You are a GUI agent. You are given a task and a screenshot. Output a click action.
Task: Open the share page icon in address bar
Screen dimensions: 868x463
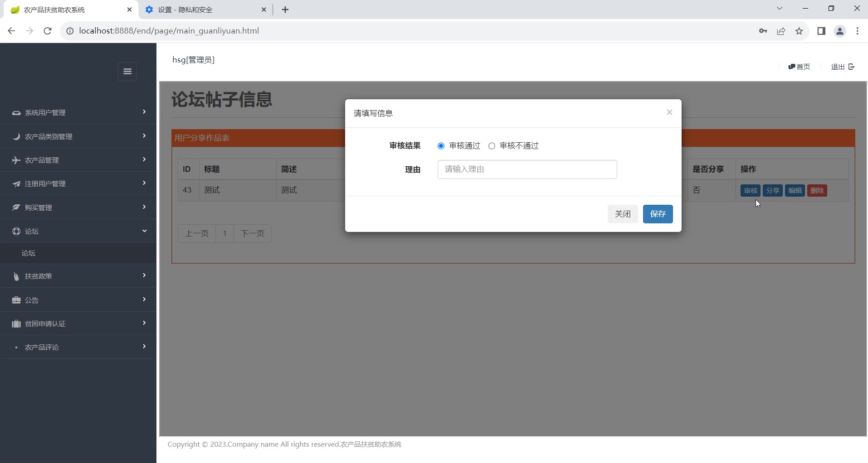(781, 31)
